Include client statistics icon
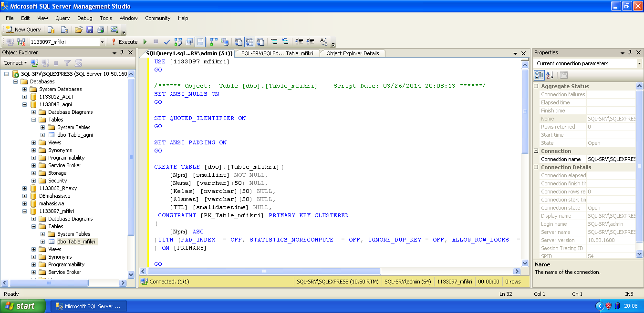 [224, 42]
